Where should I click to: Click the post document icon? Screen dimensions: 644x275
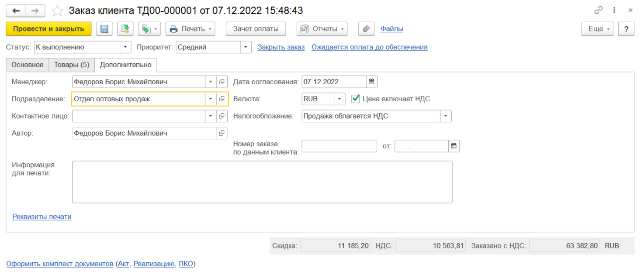pos(125,29)
